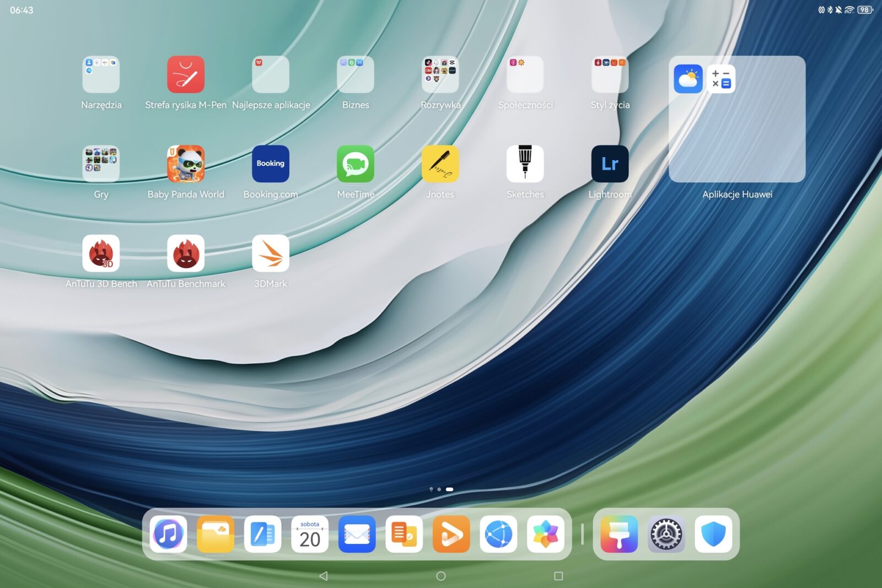This screenshot has height=588, width=882.
Task: Launch Booking.com app
Action: pos(271,164)
